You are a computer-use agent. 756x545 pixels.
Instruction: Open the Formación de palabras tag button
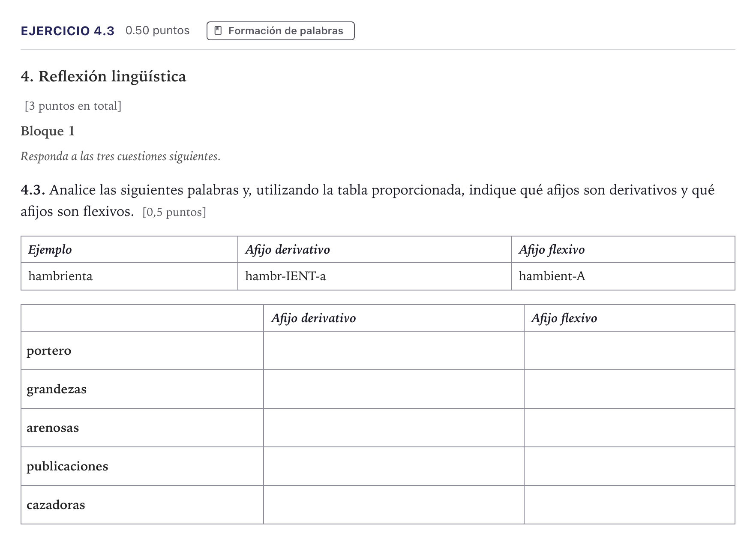(x=281, y=31)
